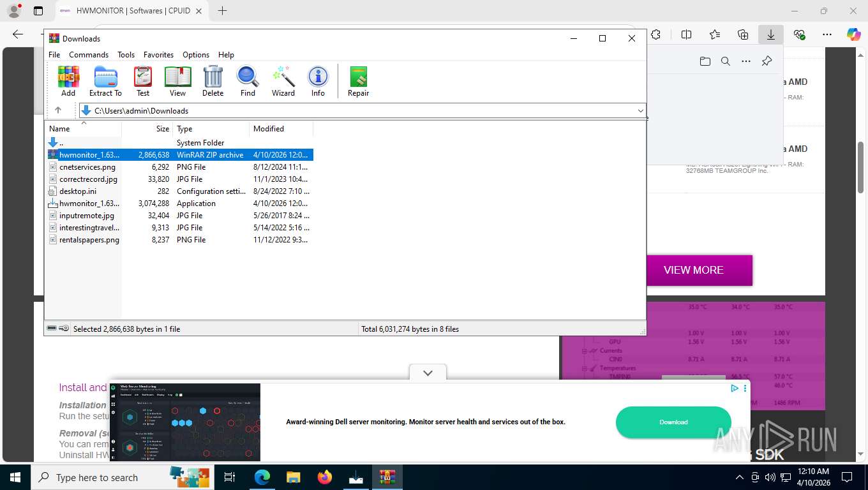Click the Repair archive icon
The image size is (868, 490).
click(358, 81)
